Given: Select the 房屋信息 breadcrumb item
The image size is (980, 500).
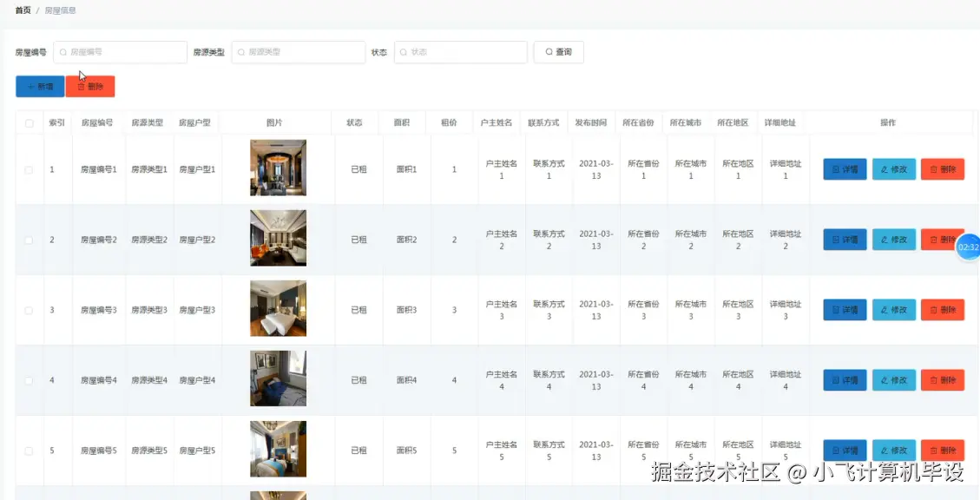Looking at the screenshot, I should point(59,10).
